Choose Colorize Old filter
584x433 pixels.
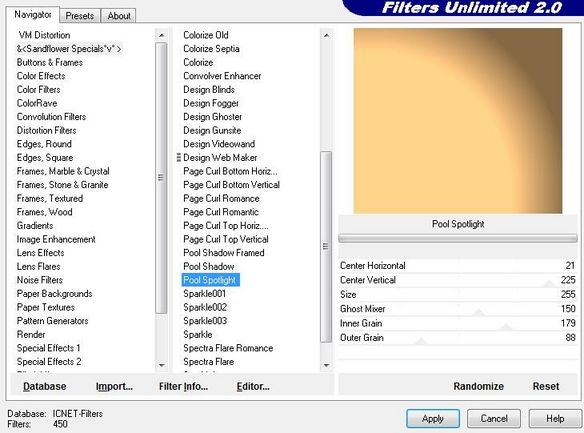[206, 35]
